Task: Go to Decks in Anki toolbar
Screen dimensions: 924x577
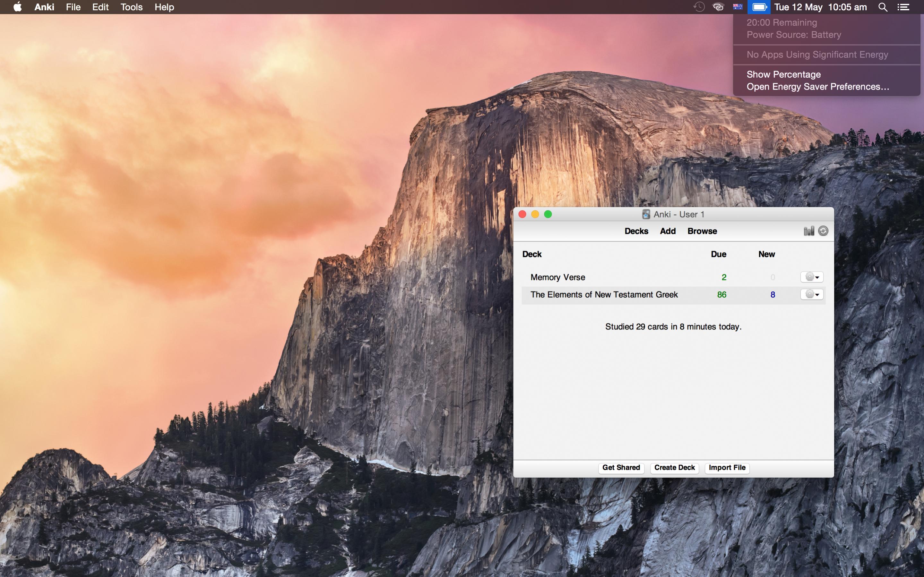Action: point(636,231)
